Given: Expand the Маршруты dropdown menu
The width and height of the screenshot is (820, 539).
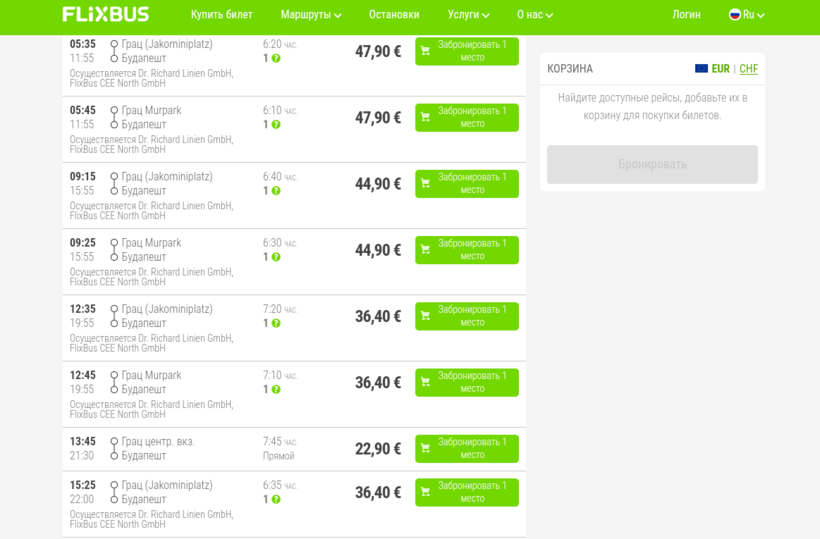Looking at the screenshot, I should coord(311,15).
